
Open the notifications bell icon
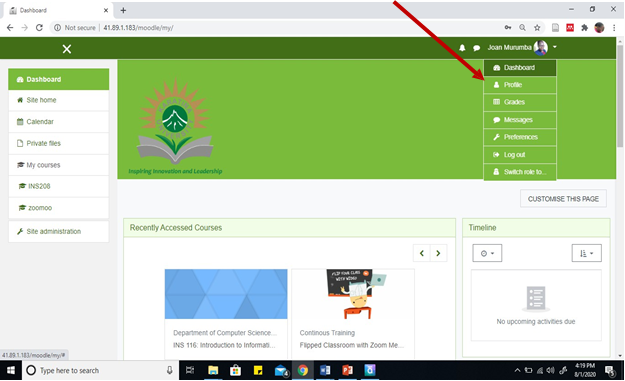pyautogui.click(x=462, y=48)
